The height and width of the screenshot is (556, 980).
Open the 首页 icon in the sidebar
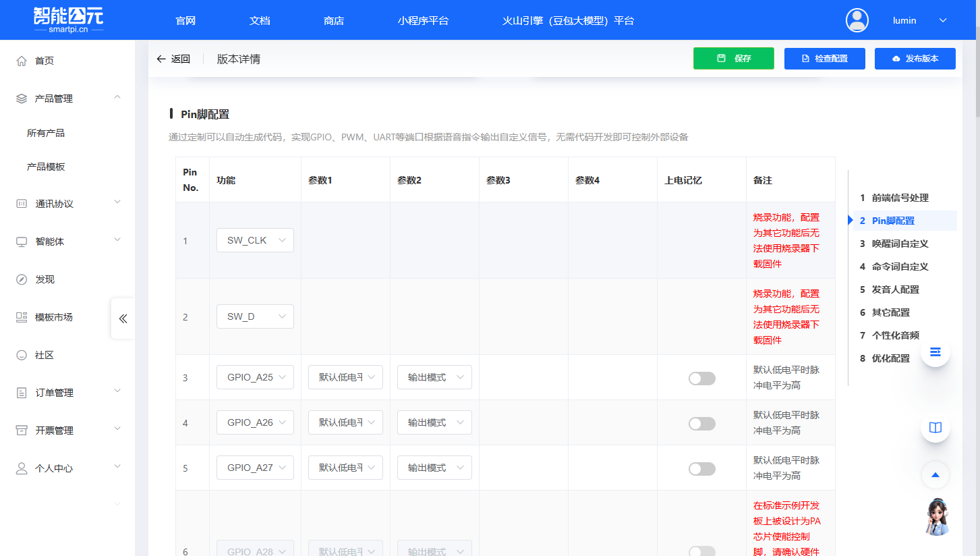pos(21,60)
